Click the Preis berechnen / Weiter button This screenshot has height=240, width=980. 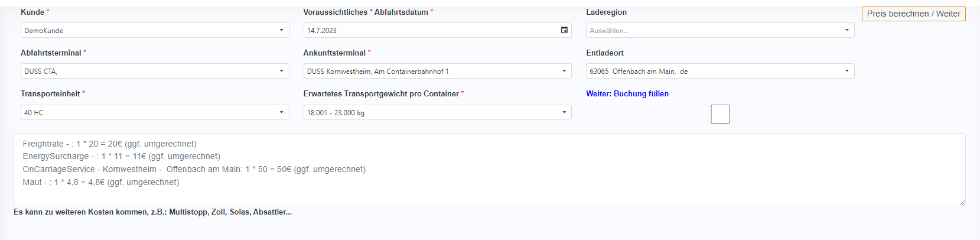point(913,14)
